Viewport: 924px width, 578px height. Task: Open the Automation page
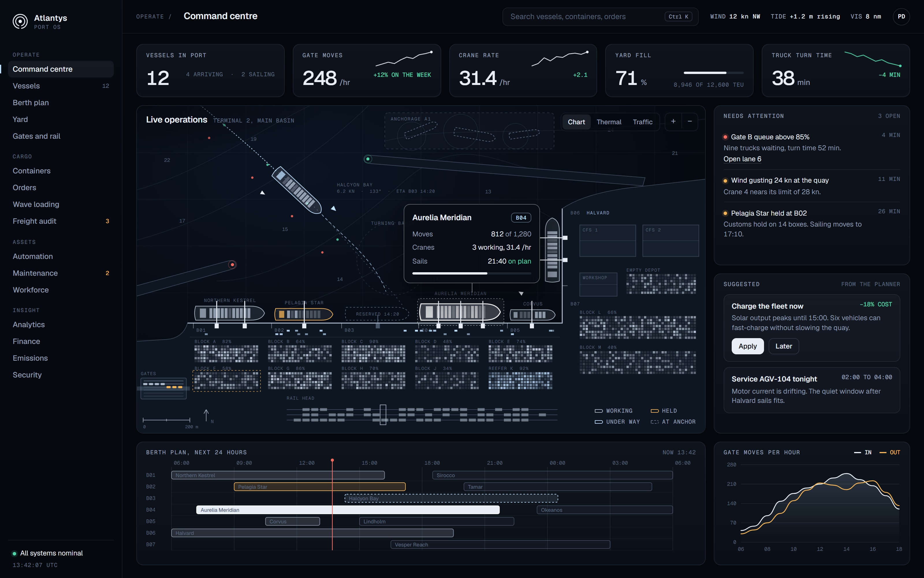tap(61, 257)
